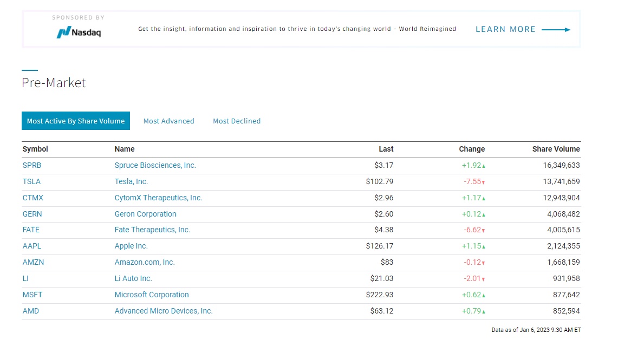Switch to the Most Declined tab

click(237, 121)
